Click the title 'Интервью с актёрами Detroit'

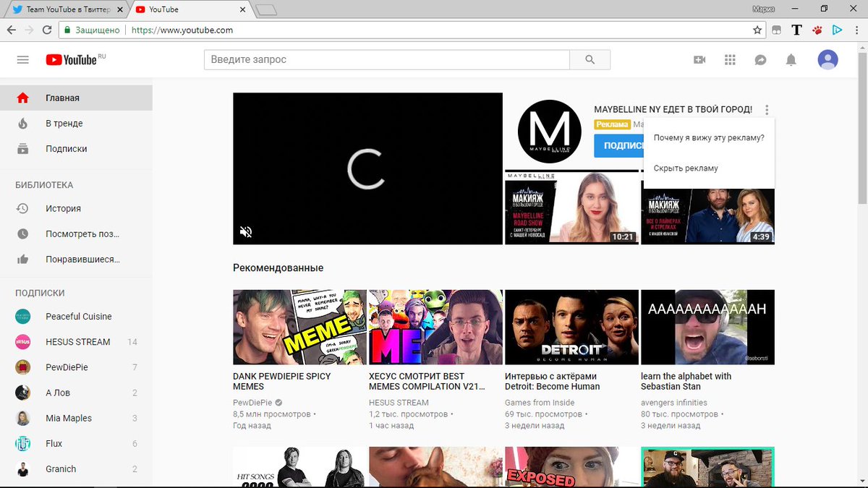[553, 381]
